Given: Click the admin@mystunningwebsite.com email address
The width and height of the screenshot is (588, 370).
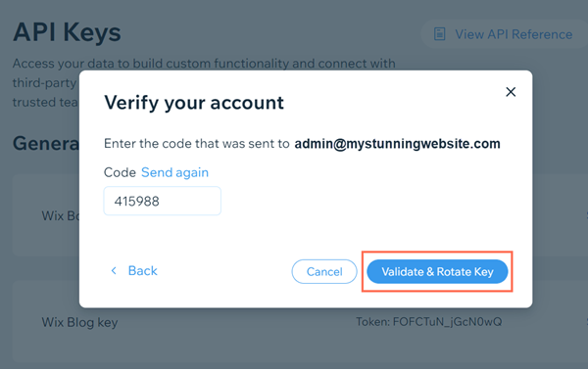Looking at the screenshot, I should pos(398,144).
